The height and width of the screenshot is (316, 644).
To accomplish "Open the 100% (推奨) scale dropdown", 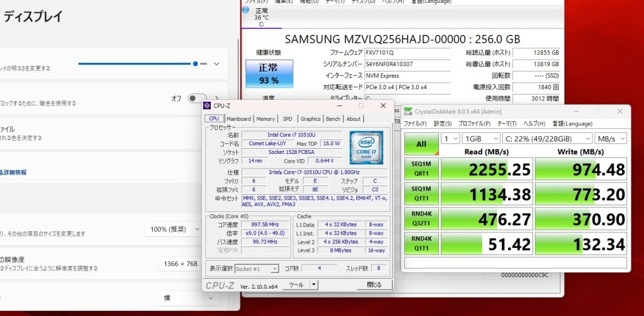I will click(174, 229).
